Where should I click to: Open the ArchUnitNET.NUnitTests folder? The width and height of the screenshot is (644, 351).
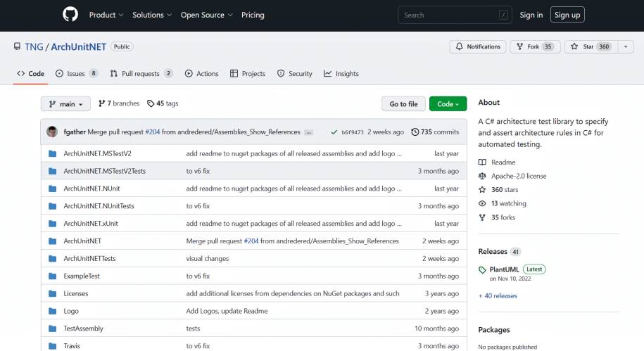pyautogui.click(x=99, y=206)
